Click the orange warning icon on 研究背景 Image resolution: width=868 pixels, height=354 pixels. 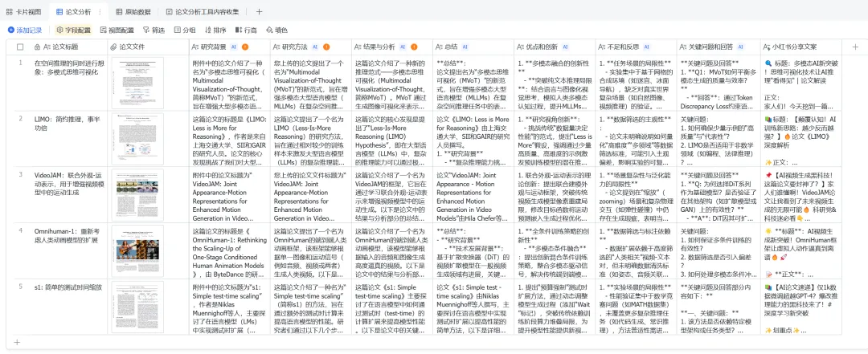(x=245, y=47)
